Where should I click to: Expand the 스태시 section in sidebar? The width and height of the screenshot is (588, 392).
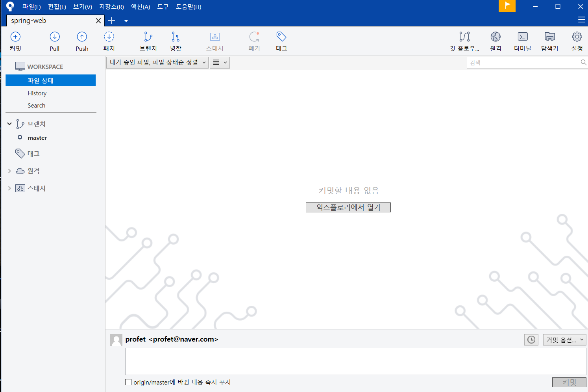click(9, 188)
